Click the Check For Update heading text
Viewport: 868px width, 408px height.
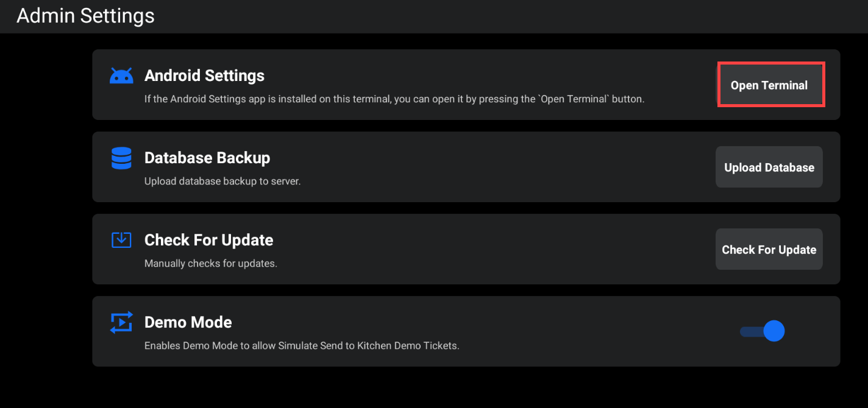(208, 240)
